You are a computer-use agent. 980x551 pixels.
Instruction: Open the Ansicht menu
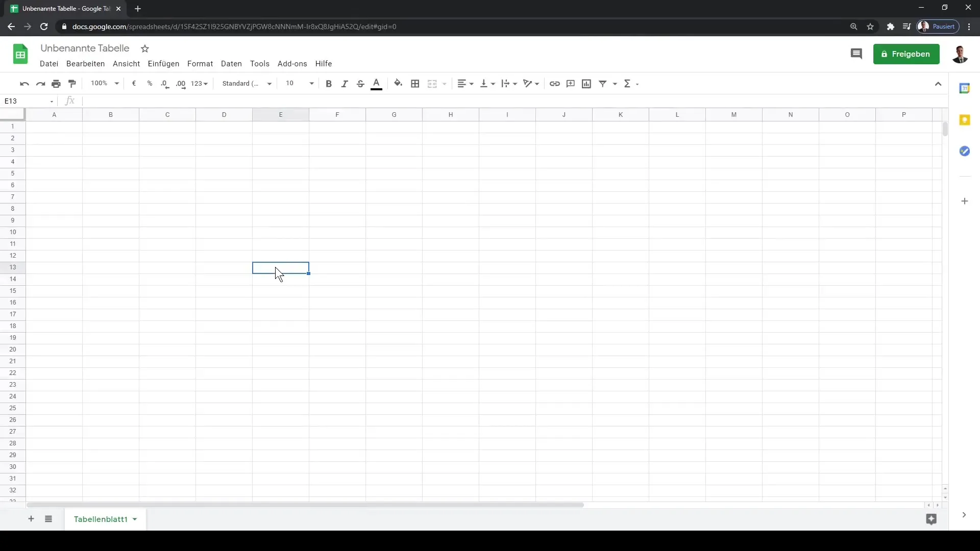126,64
